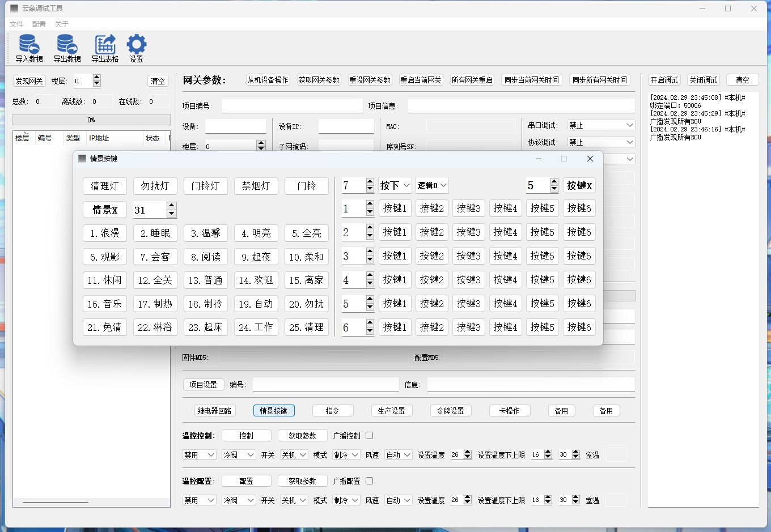Click the 情景X number spinner 31
This screenshot has height=532, width=771.
(x=155, y=210)
